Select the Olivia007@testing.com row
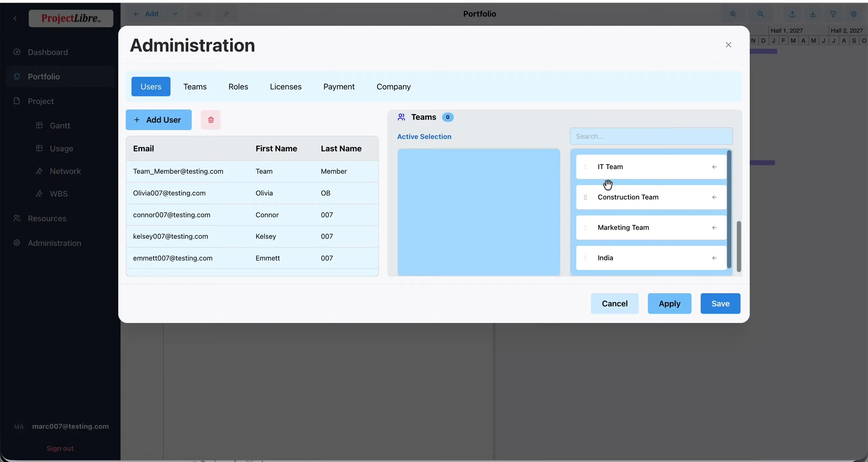 (252, 193)
